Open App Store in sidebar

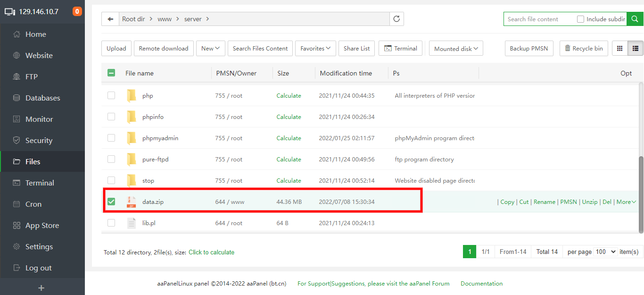(x=42, y=225)
